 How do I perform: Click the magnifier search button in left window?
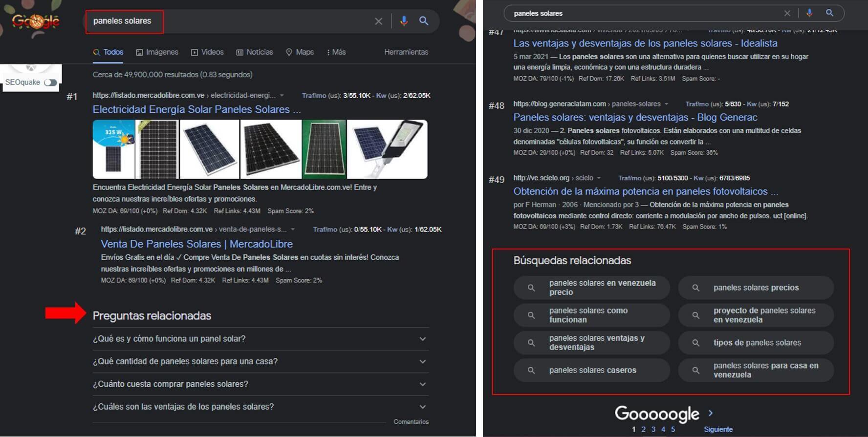424,21
